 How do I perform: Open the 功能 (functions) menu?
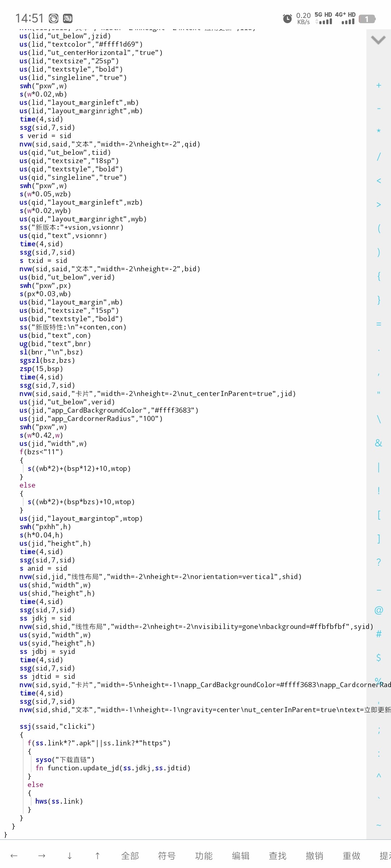coord(204,856)
